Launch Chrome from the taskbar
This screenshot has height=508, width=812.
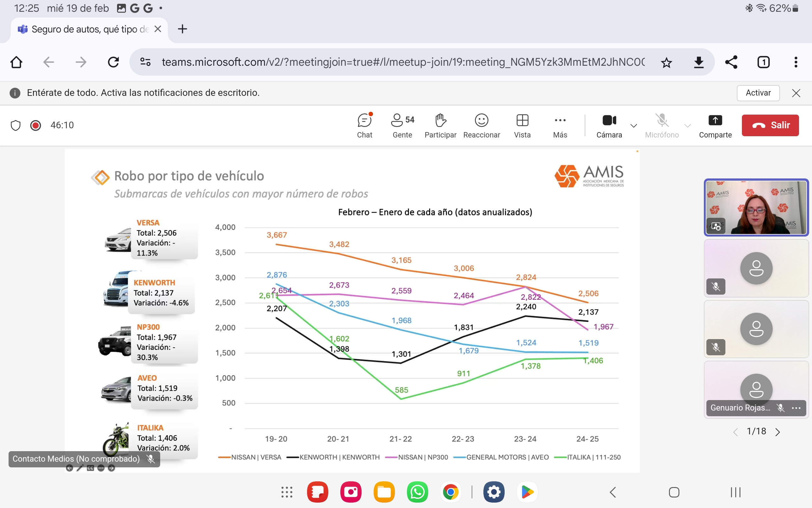451,492
